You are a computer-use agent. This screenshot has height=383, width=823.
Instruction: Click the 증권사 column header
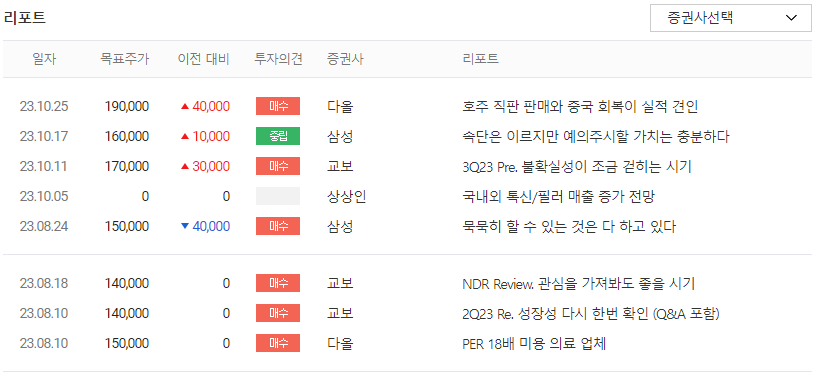[x=344, y=59]
